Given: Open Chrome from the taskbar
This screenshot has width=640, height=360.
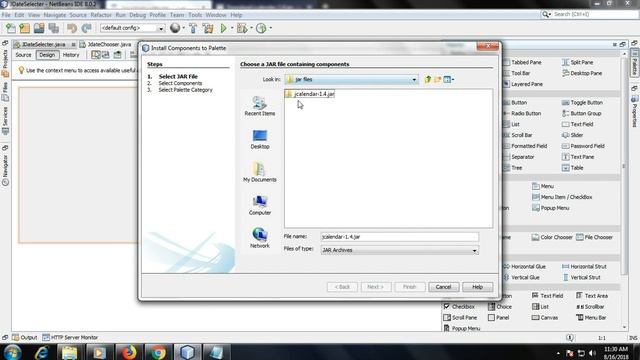Looking at the screenshot, I should point(158,352).
